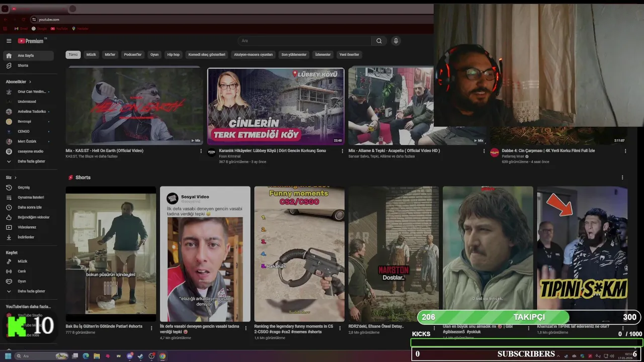The width and height of the screenshot is (644, 362).
Task: Open casayona studio channel
Action: 28,151
